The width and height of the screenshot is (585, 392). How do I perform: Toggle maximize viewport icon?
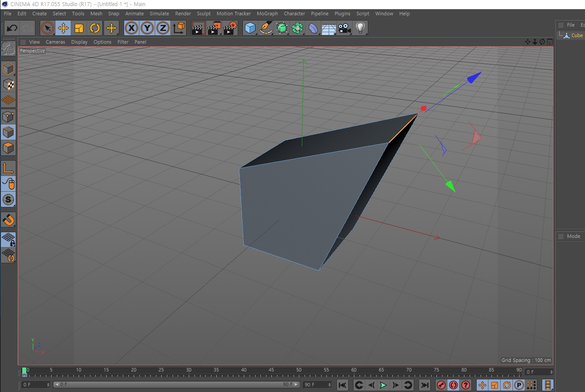click(x=550, y=42)
